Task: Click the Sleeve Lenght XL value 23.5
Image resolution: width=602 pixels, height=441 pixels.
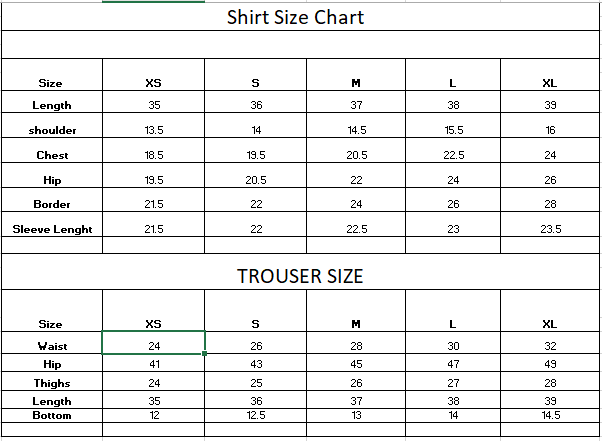Action: coord(550,229)
